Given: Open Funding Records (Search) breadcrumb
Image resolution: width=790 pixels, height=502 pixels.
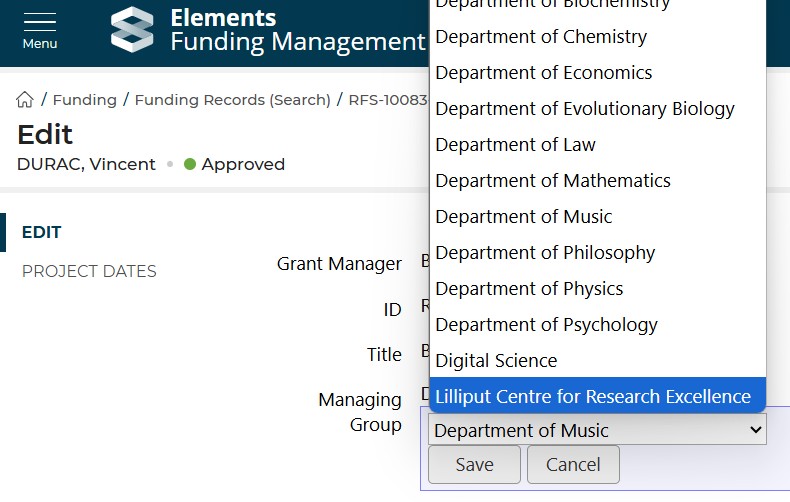Looking at the screenshot, I should tap(232, 100).
